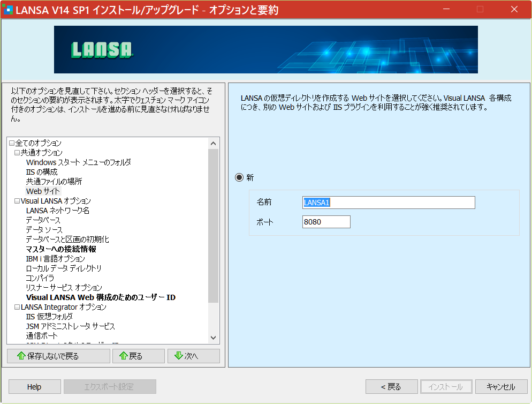Select Windows スタート メニューのフォルダ option
532x404 pixels.
tap(78, 162)
